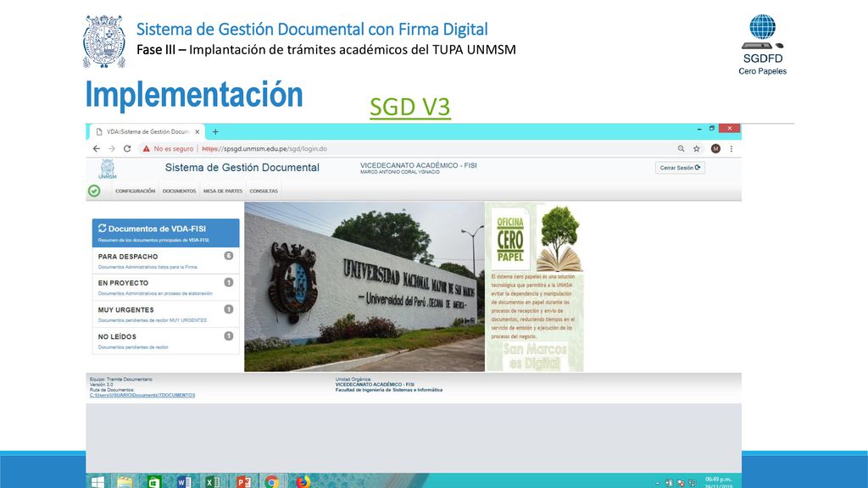Open the DOCUMENTOS menu
This screenshot has height=488, width=868.
click(x=179, y=191)
